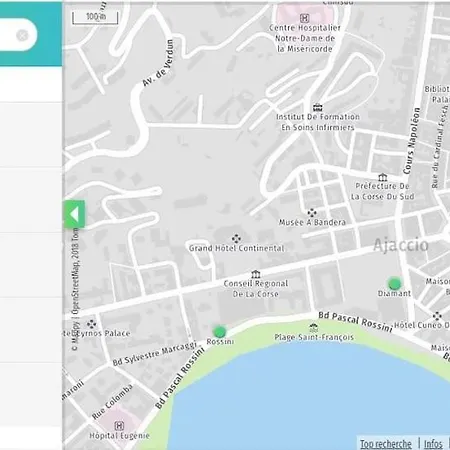The image size is (450, 450).
Task: Click the Conseil Régional De La Corse icon
Action: pyautogui.click(x=256, y=274)
